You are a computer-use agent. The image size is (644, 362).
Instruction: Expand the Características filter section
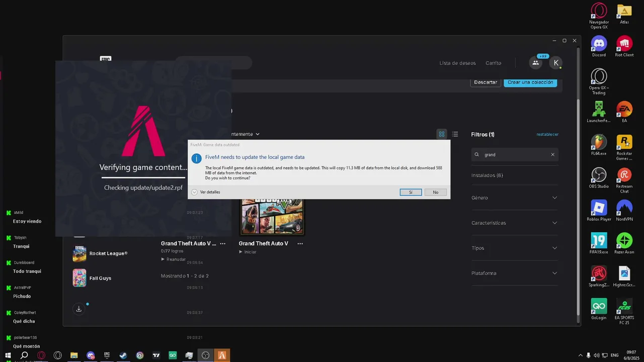(515, 223)
